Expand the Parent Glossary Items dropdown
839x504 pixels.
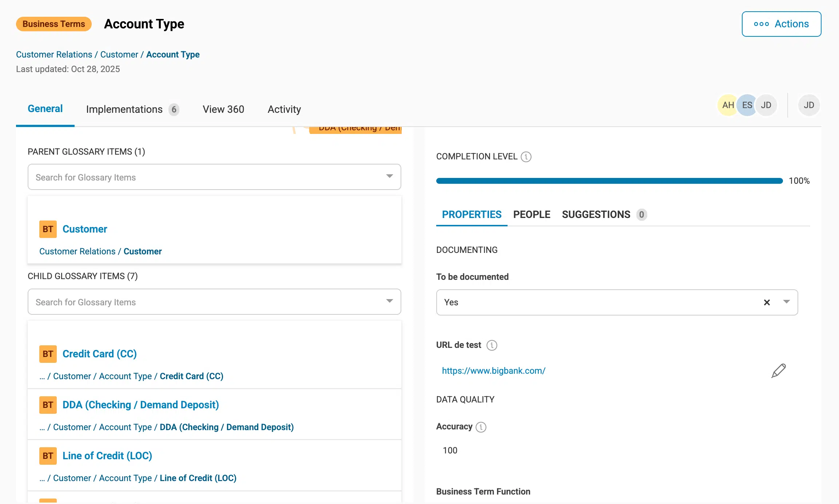(x=389, y=176)
